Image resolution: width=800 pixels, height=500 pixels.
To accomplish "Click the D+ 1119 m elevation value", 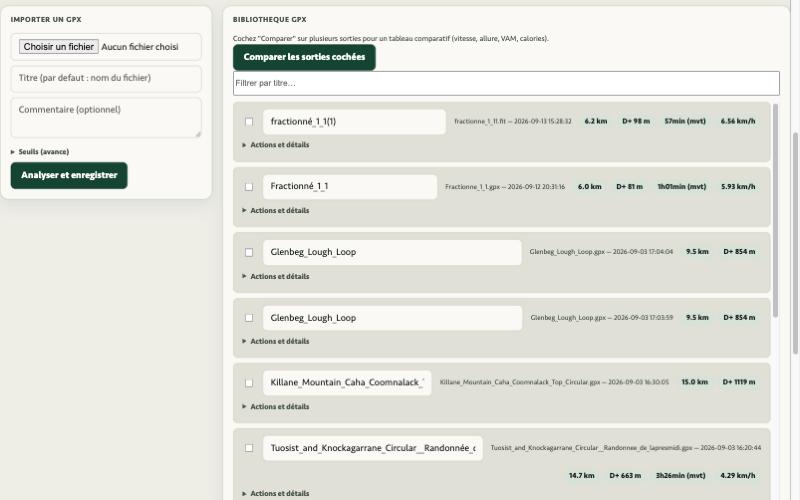I will (x=739, y=382).
